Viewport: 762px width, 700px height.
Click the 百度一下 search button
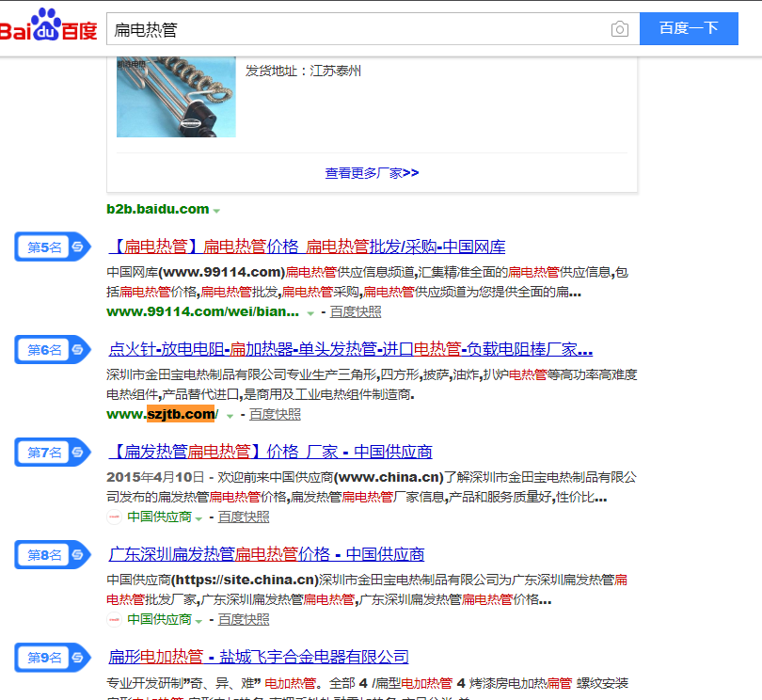click(689, 28)
